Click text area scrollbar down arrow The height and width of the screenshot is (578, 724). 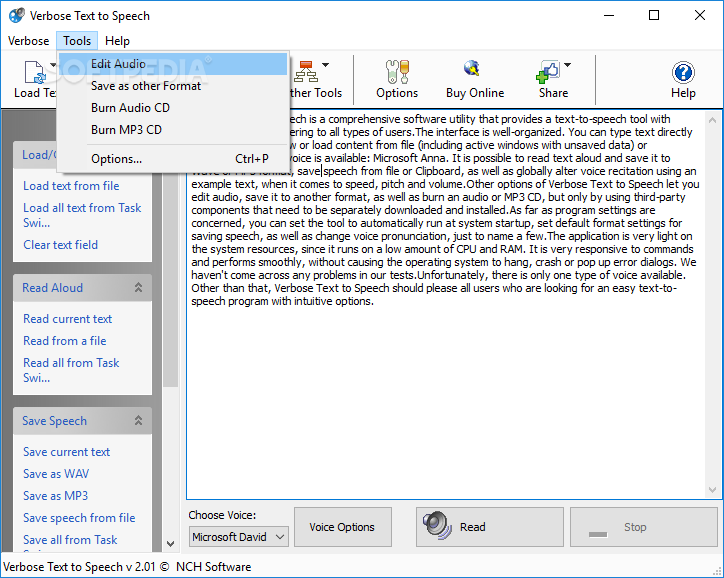[x=712, y=489]
